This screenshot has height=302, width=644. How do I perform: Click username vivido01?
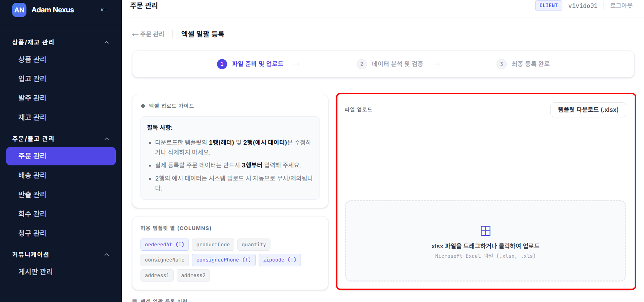[583, 6]
